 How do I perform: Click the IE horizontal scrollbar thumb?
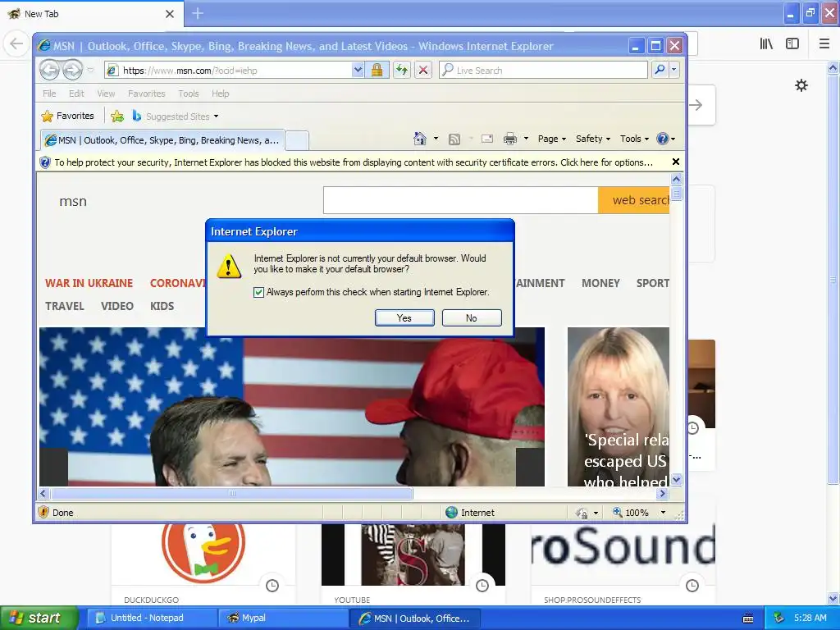tap(232, 493)
